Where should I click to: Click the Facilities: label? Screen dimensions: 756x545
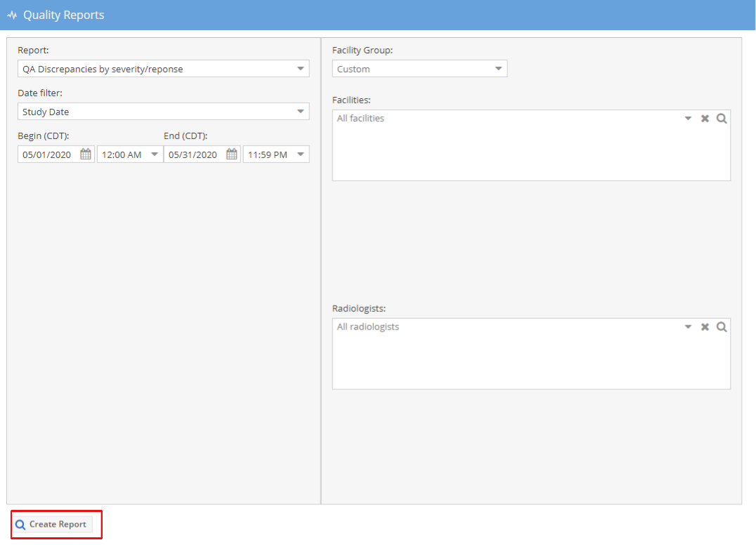point(351,100)
